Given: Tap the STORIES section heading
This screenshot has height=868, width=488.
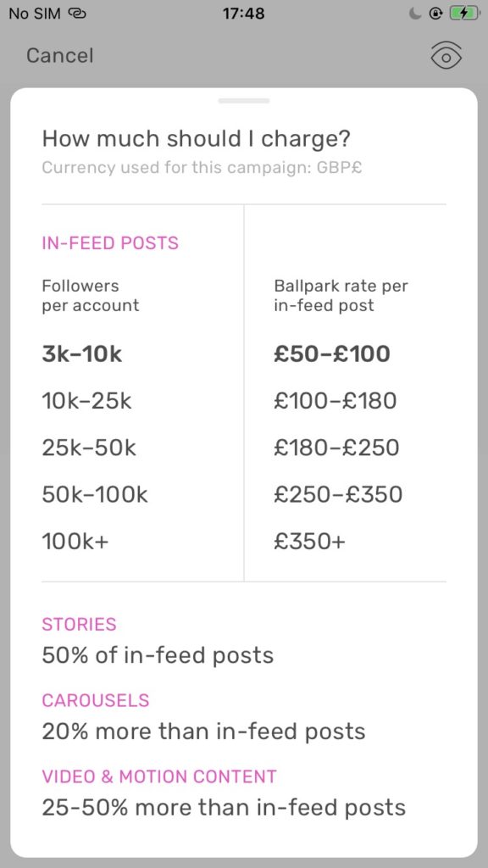Looking at the screenshot, I should (x=79, y=625).
